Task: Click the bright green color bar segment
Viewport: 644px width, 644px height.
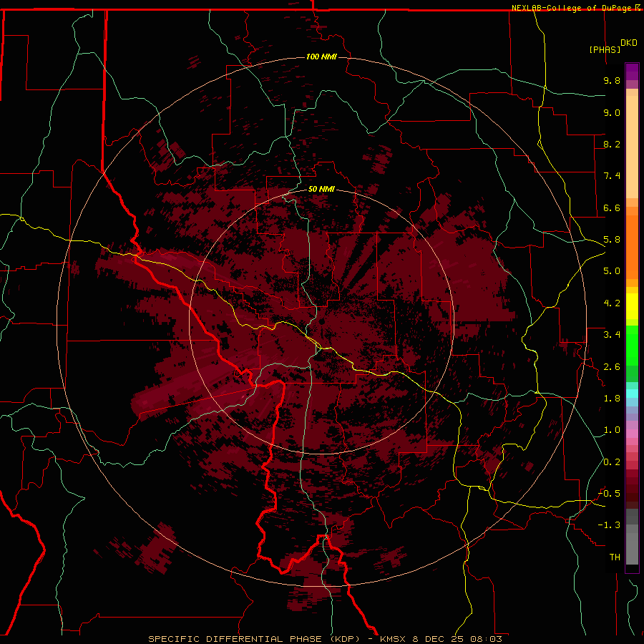Action: 632,345
